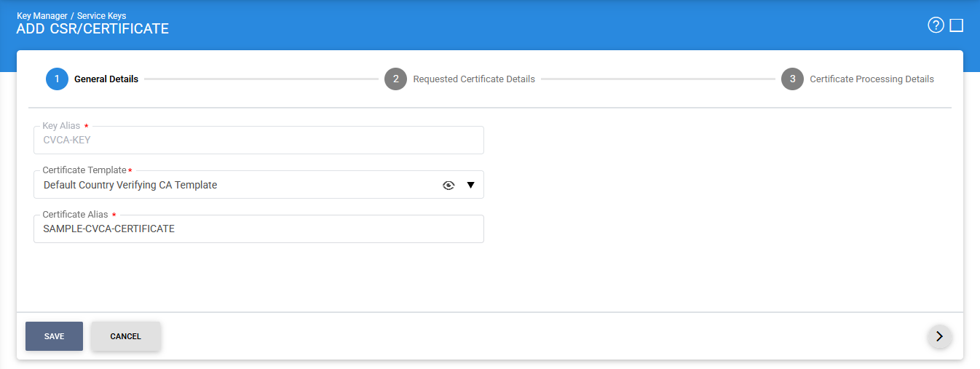
Task: Click the step 2 circle icon
Action: pyautogui.click(x=395, y=79)
